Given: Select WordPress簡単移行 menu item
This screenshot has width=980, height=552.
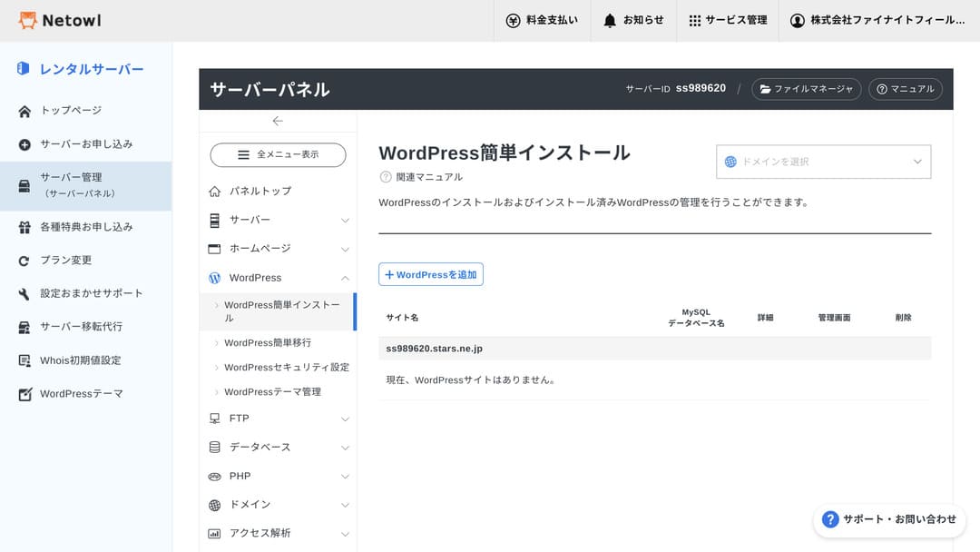Looking at the screenshot, I should tap(268, 342).
